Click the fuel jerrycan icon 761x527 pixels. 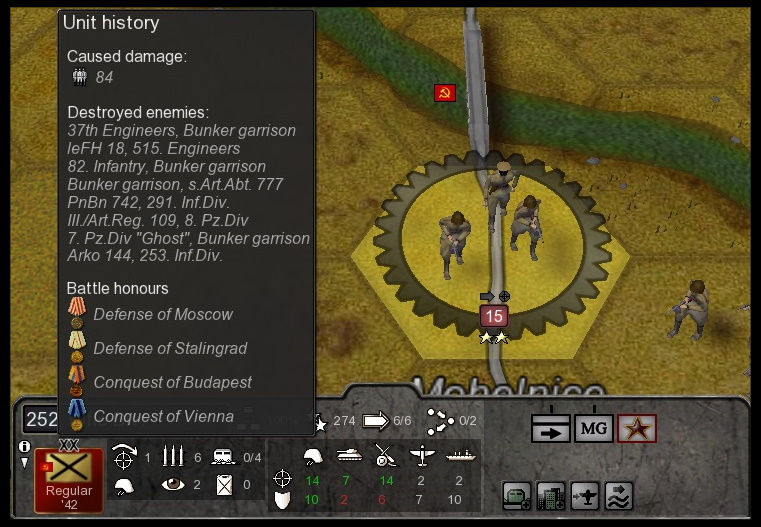(224, 485)
